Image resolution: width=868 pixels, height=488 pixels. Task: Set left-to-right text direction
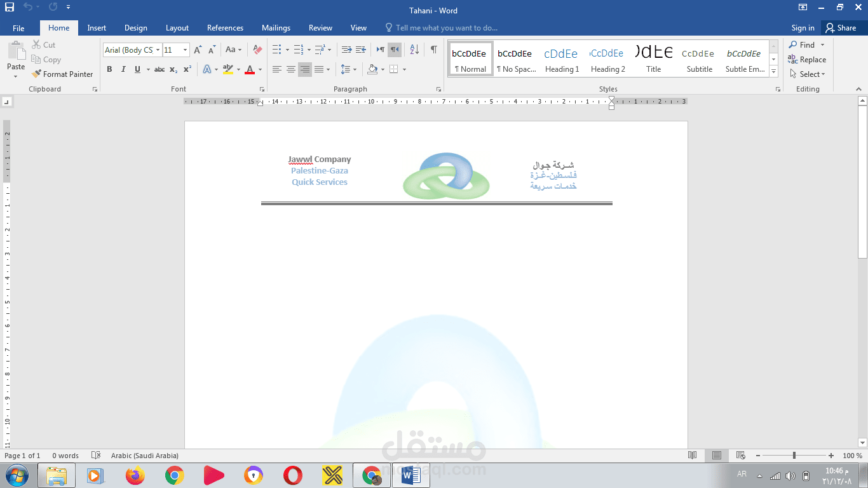(381, 50)
